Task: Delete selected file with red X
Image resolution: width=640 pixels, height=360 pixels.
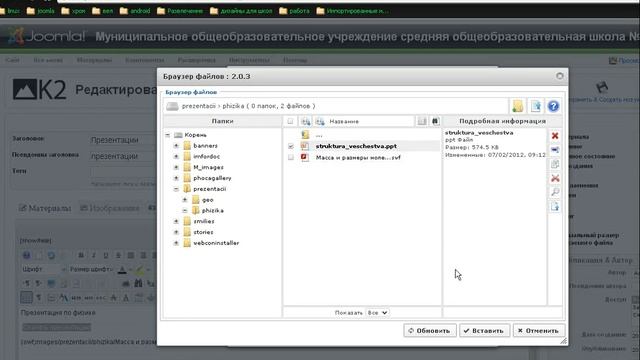Action: 555,136
